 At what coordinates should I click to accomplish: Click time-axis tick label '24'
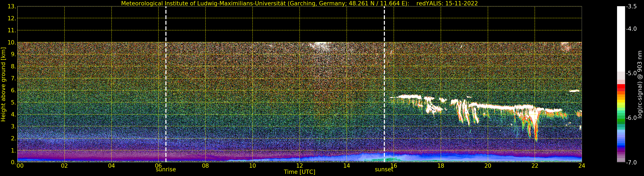[582, 166]
